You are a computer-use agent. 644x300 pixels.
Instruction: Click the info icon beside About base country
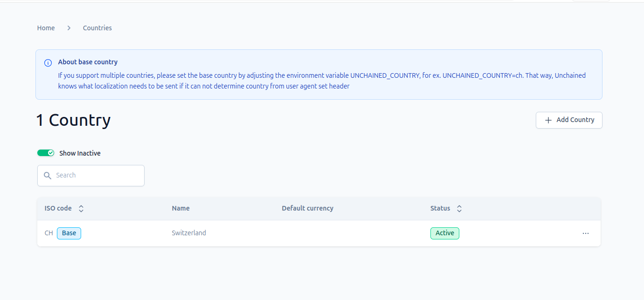pyautogui.click(x=48, y=63)
